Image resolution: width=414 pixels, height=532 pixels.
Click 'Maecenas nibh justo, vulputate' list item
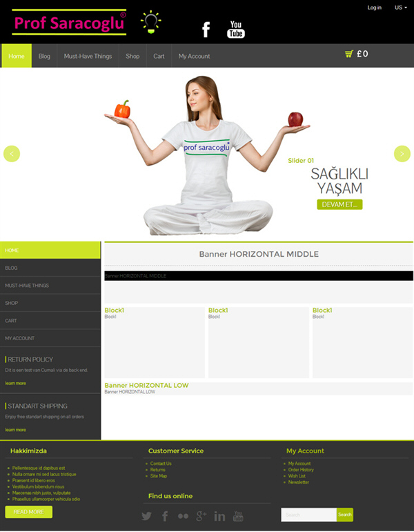coord(41,493)
